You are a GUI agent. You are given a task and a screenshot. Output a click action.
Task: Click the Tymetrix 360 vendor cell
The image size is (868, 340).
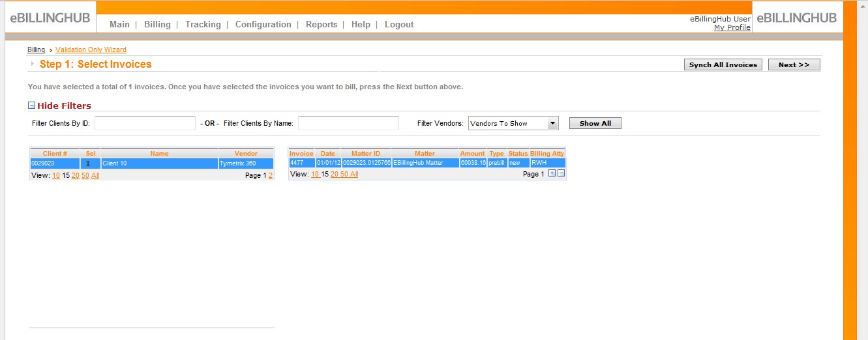pyautogui.click(x=246, y=163)
